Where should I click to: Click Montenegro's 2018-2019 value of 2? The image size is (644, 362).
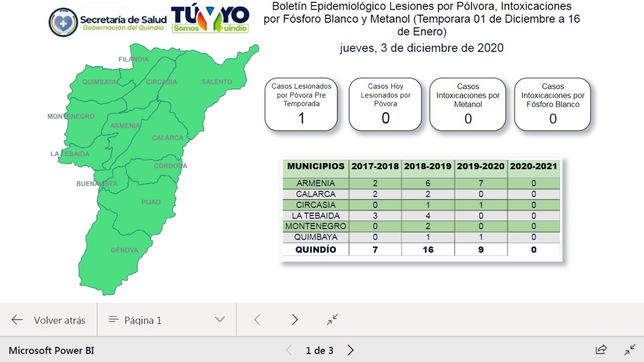tap(428, 227)
